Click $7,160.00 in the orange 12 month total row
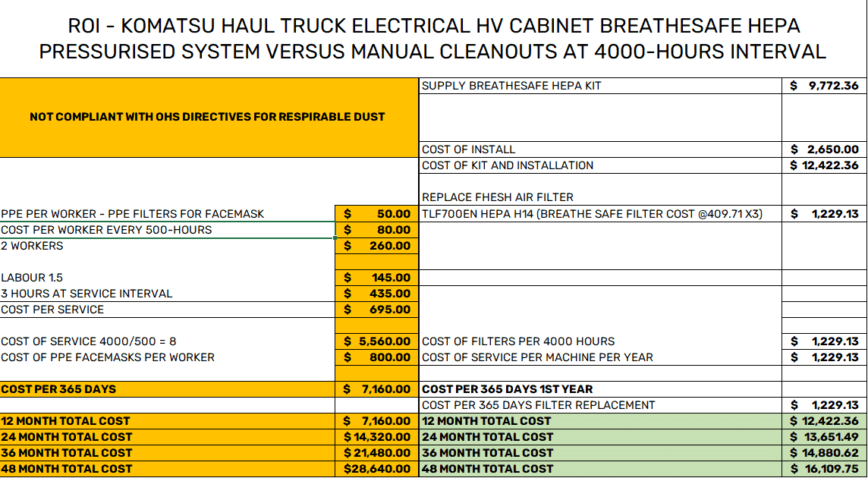Image resolution: width=868 pixels, height=478 pixels. click(377, 421)
